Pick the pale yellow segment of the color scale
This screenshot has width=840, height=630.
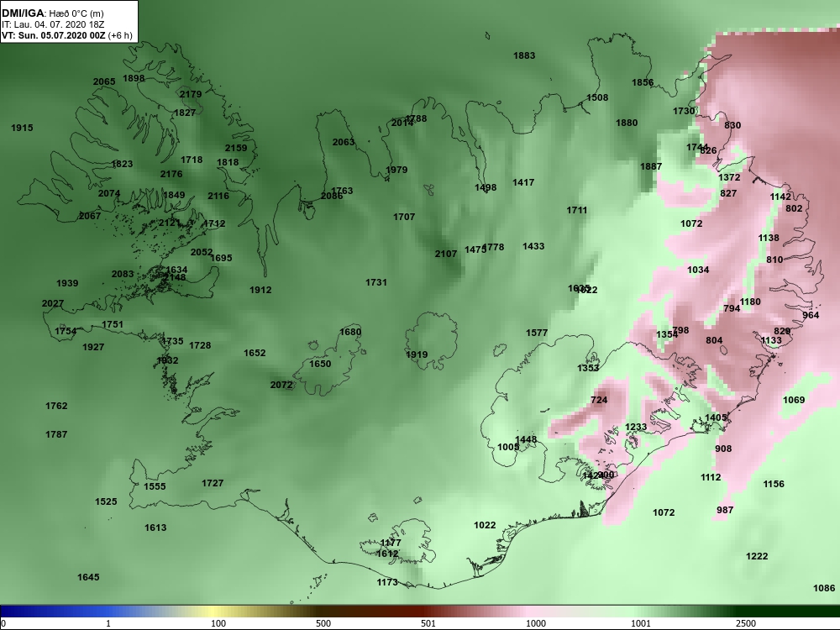pos(214,612)
